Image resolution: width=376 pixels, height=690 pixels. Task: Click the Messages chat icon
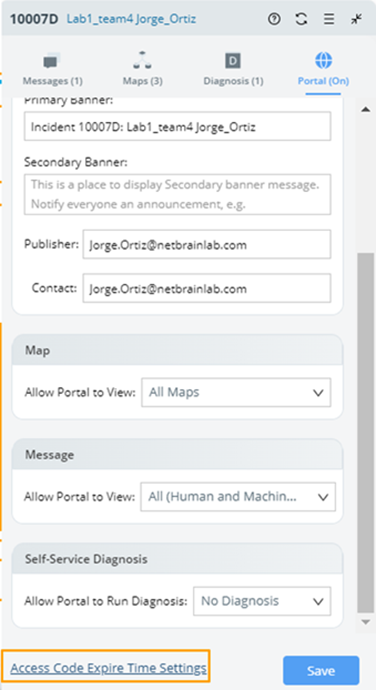pyautogui.click(x=52, y=61)
